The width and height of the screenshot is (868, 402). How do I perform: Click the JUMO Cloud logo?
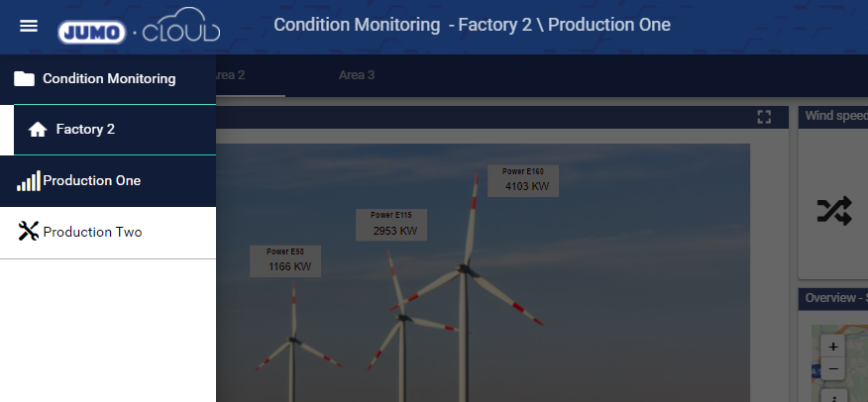click(x=139, y=31)
